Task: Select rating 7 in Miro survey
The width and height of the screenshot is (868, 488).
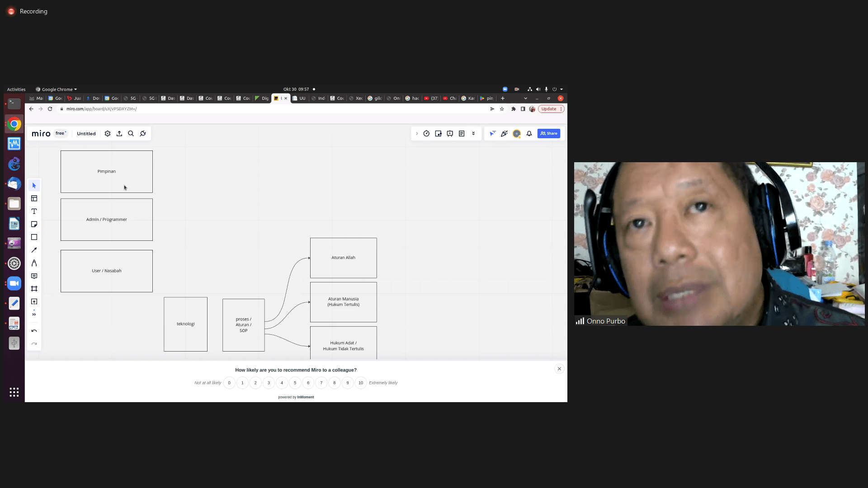Action: pos(321,383)
